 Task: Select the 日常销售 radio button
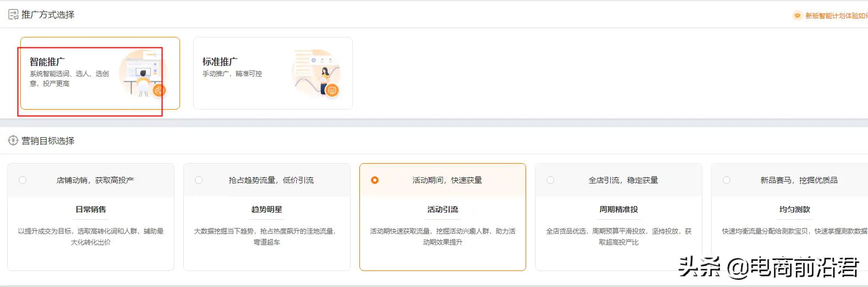click(23, 180)
